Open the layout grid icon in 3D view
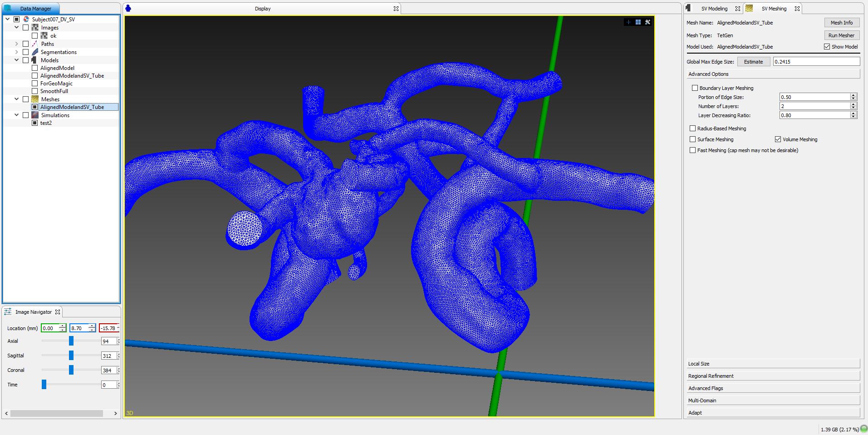 coord(638,22)
